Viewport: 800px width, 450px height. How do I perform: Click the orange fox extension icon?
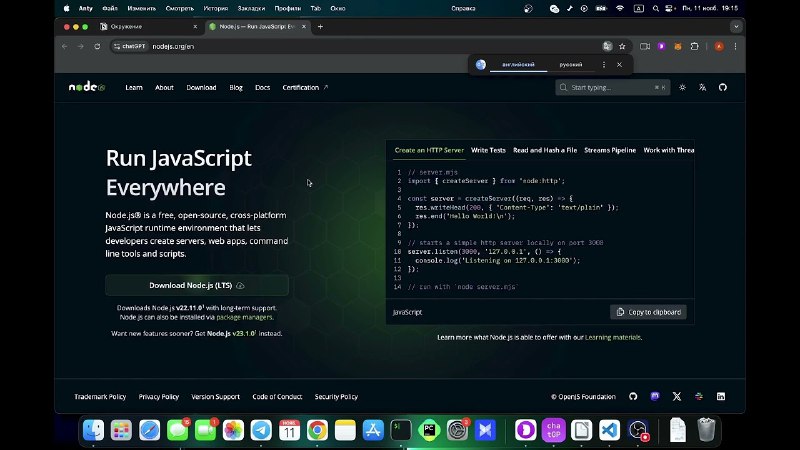pyautogui.click(x=678, y=46)
